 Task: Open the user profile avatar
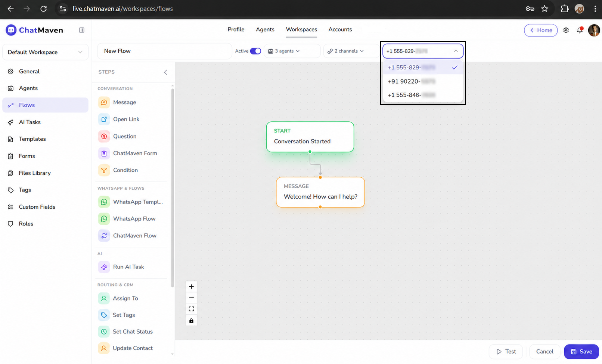pos(594,30)
